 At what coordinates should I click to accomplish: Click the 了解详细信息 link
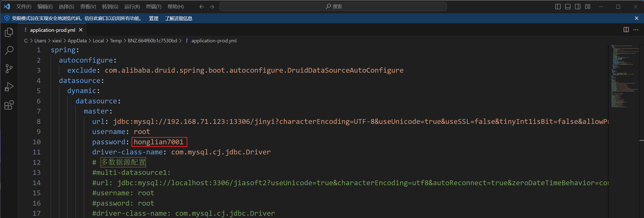[179, 18]
